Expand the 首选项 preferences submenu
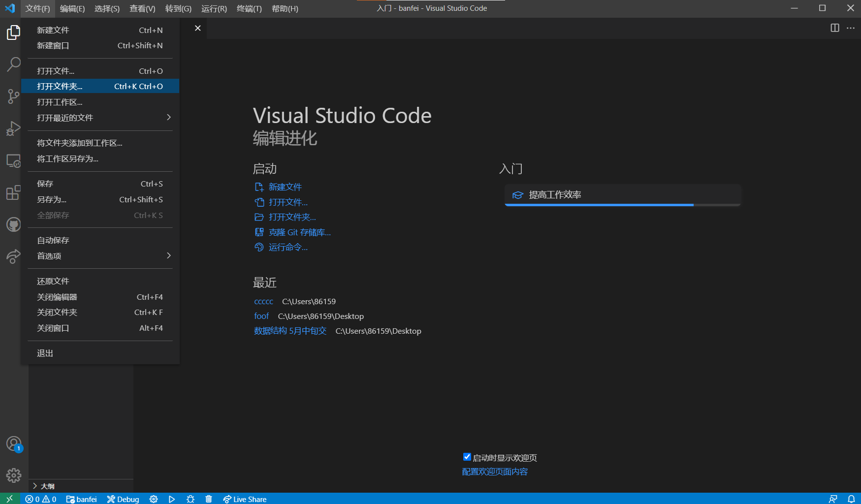The height and width of the screenshot is (504, 861). [x=100, y=256]
